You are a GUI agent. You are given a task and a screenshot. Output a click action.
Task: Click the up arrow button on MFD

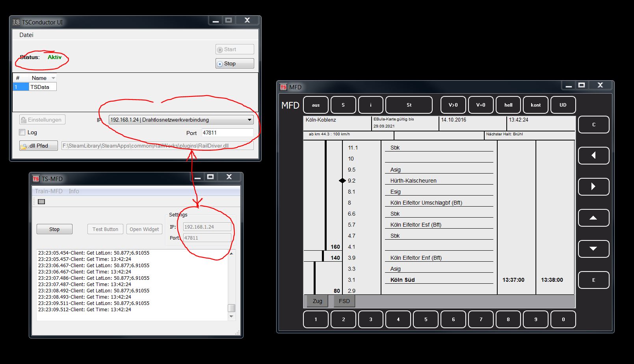pos(593,218)
